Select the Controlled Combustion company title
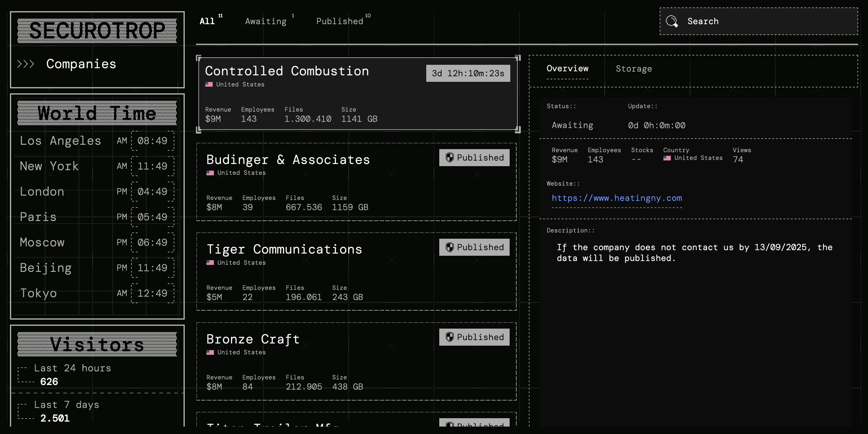 287,71
